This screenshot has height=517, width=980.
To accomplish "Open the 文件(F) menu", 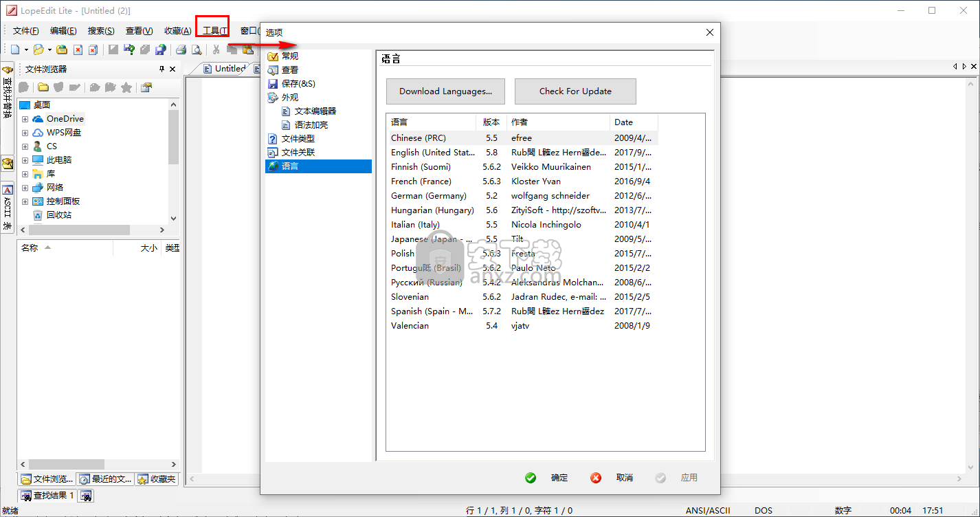I will coord(26,31).
